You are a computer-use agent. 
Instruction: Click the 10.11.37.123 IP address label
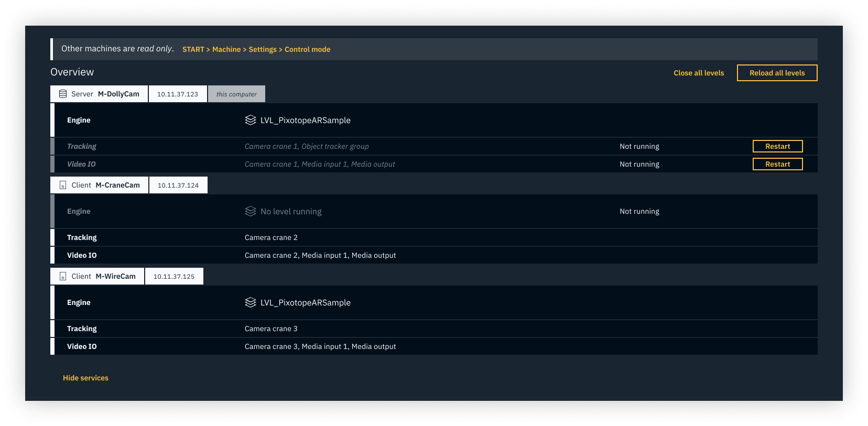(x=178, y=94)
